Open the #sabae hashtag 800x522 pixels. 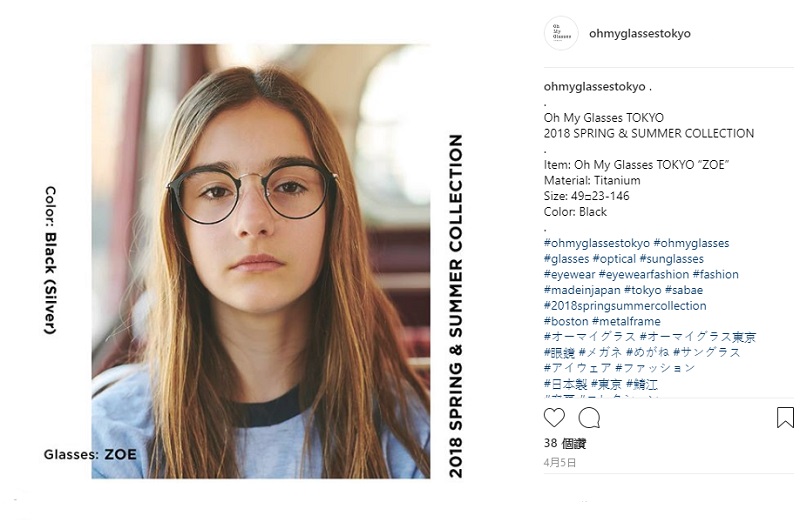tap(684, 290)
